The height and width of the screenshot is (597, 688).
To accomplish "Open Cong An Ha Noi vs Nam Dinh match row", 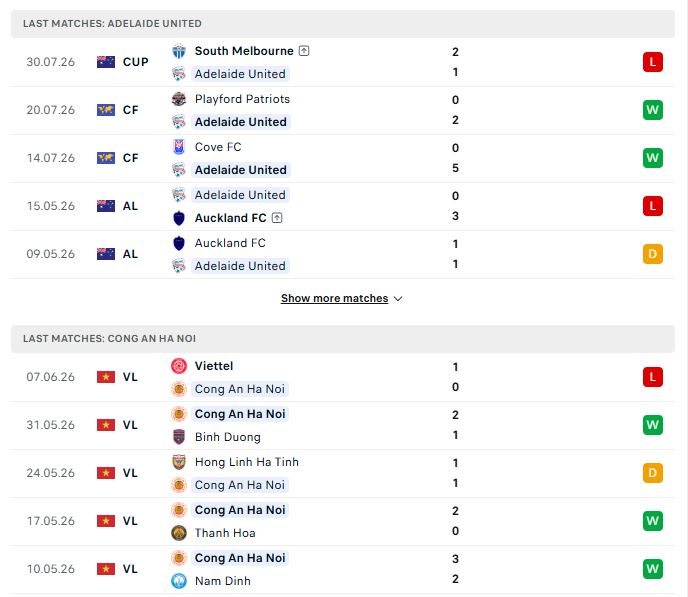I will tap(343, 569).
